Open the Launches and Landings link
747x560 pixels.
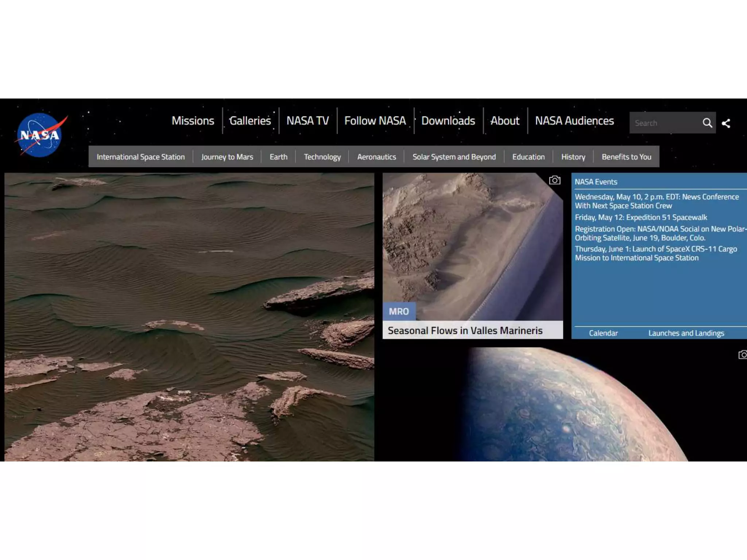point(686,333)
